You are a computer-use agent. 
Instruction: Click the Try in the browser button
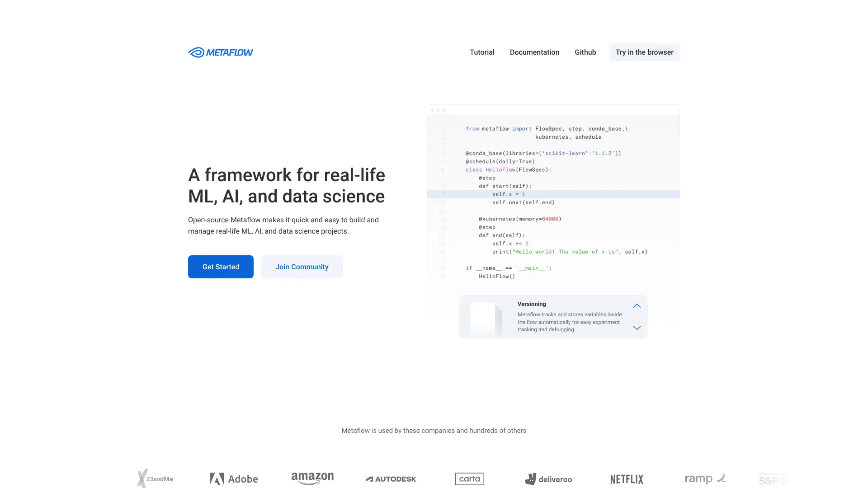(x=644, y=52)
